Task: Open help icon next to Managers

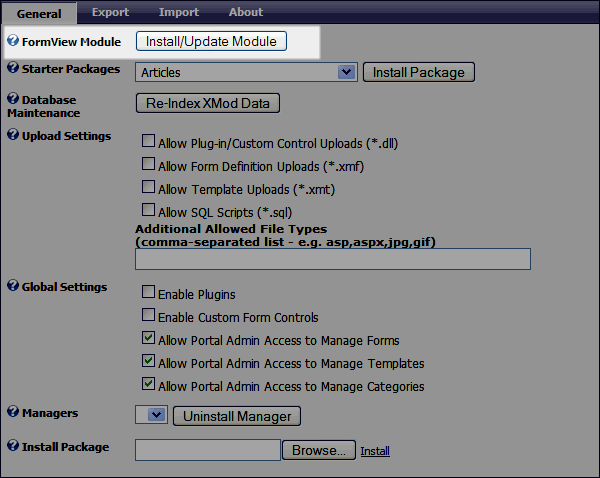Action: (13, 411)
